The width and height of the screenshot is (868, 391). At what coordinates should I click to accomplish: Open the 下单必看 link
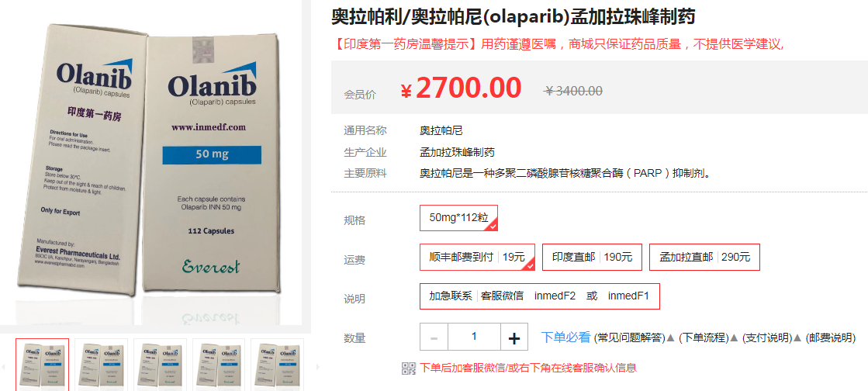pos(565,337)
